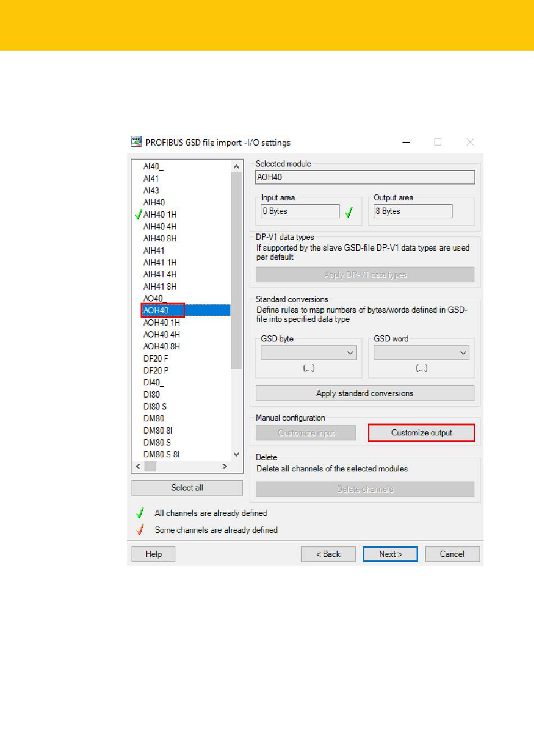Close the GSD file import dialog
Image resolution: width=534 pixels, height=756 pixels.
point(470,142)
